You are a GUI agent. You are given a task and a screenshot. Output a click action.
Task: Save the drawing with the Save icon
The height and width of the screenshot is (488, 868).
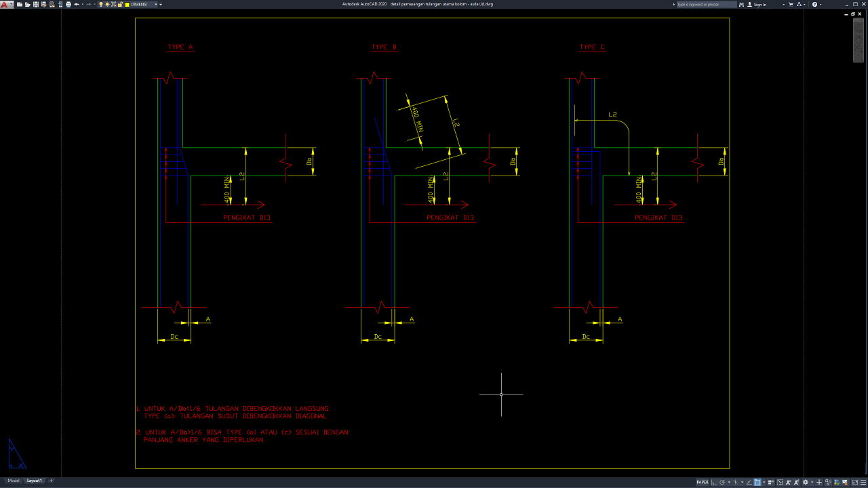click(35, 4)
